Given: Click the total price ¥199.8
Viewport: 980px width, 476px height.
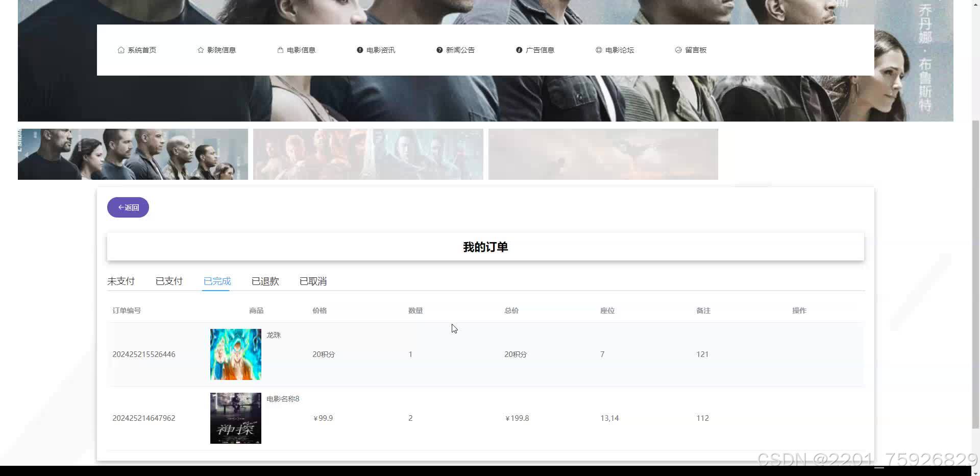Looking at the screenshot, I should 517,418.
